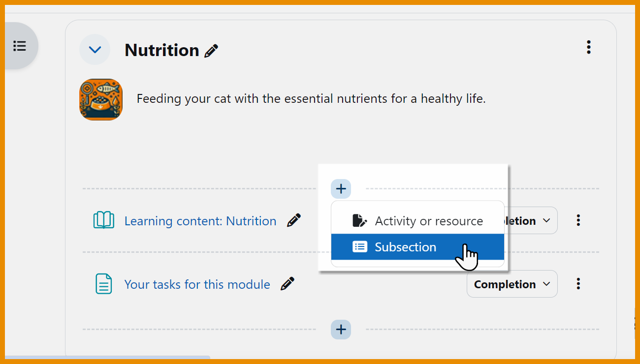The image size is (640, 364).
Task: Click the Nutrition section cat food image
Action: [101, 99]
